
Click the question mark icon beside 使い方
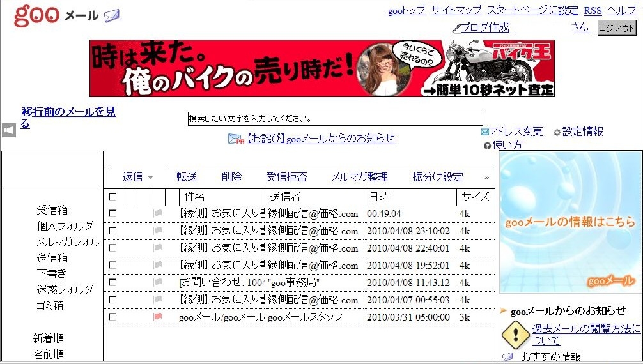click(x=487, y=146)
